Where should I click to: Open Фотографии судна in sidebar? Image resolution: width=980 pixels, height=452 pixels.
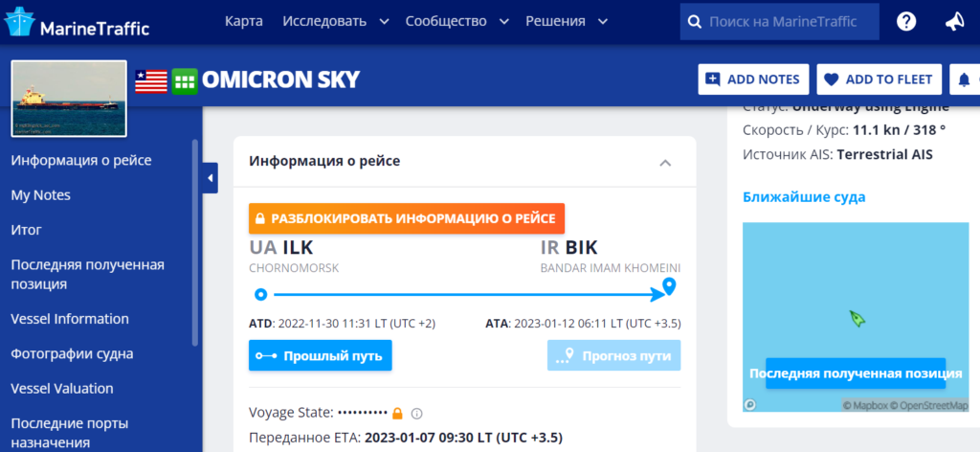pyautogui.click(x=72, y=354)
